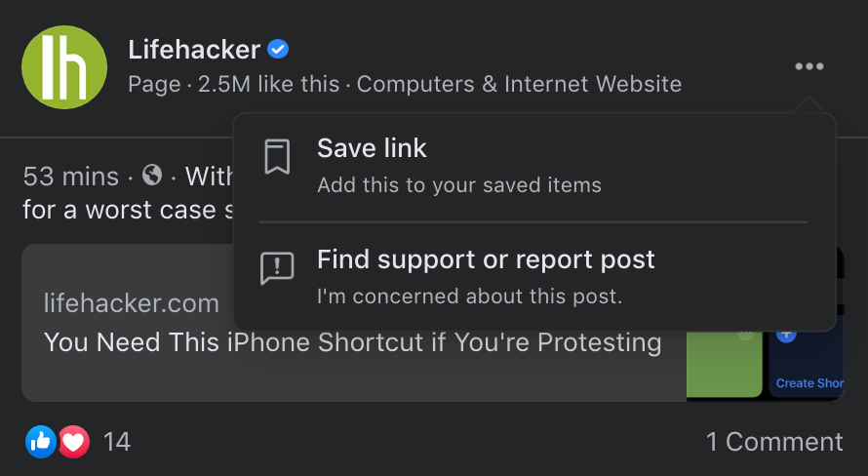Screen dimensions: 868x476
Task: Click 'Add this to your saved items' text
Action: (459, 185)
